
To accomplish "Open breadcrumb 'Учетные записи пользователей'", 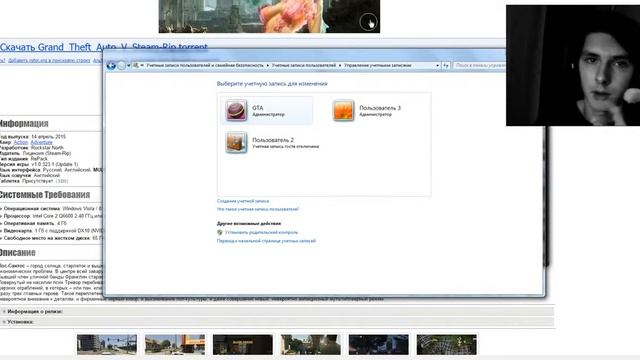I will [x=304, y=65].
